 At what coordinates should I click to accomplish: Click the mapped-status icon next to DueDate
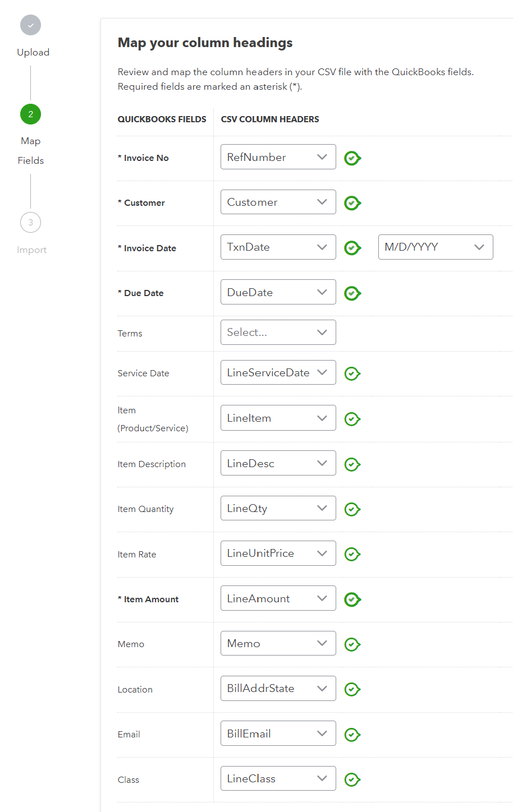tap(352, 293)
